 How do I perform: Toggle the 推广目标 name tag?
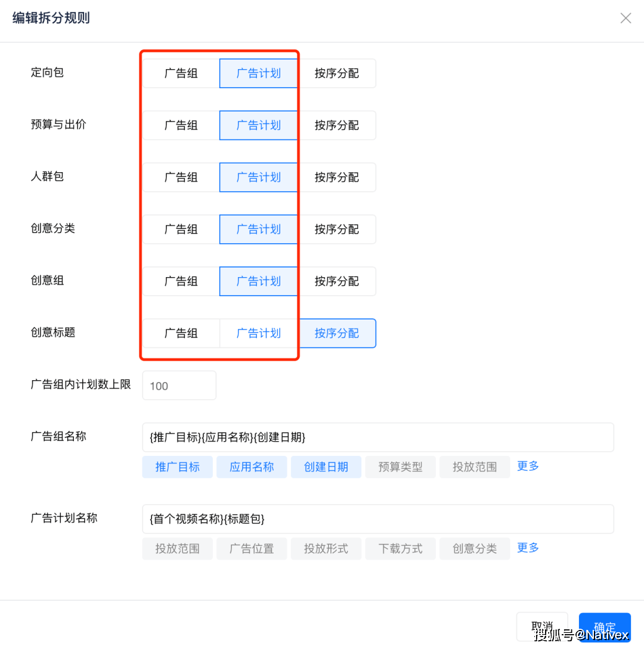[x=177, y=467]
